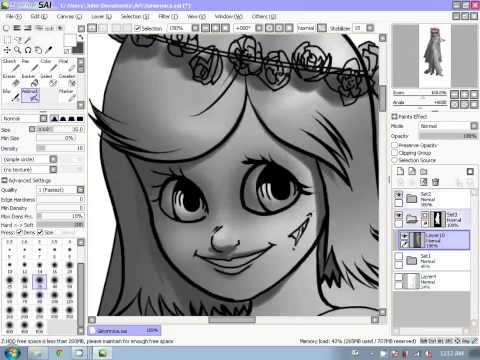Create a new layer set folder
This screenshot has width=480, height=360.
(x=424, y=171)
